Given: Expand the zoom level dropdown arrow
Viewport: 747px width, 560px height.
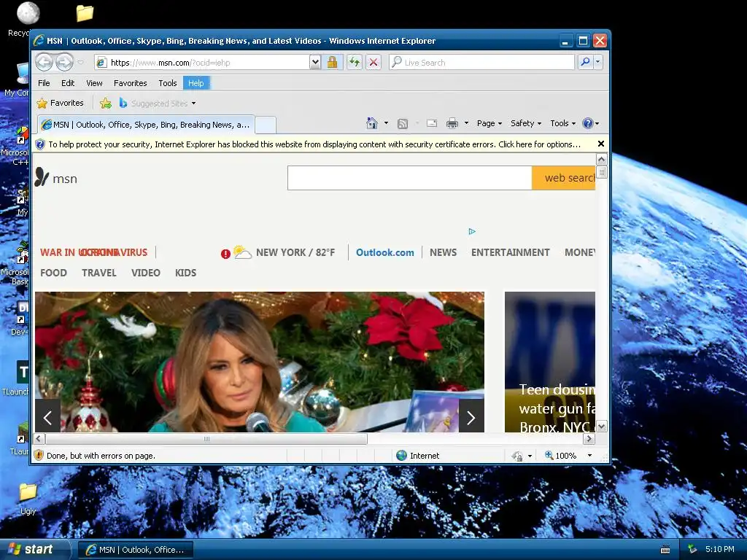Looking at the screenshot, I should pyautogui.click(x=589, y=456).
